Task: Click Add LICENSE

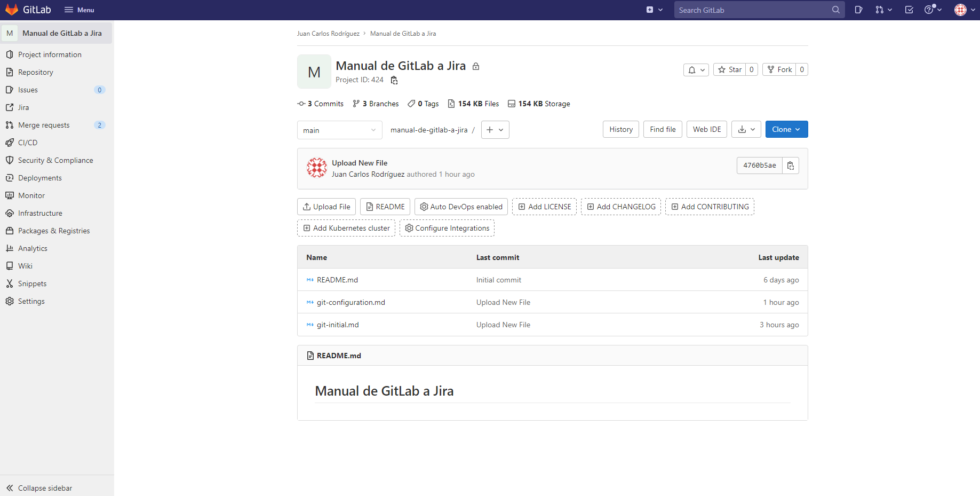Action: point(544,207)
